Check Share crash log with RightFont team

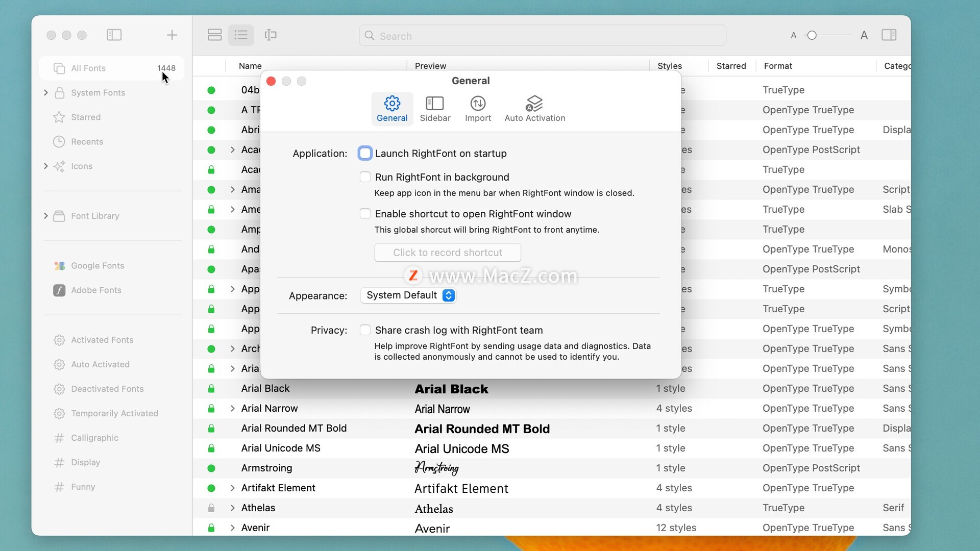point(365,330)
